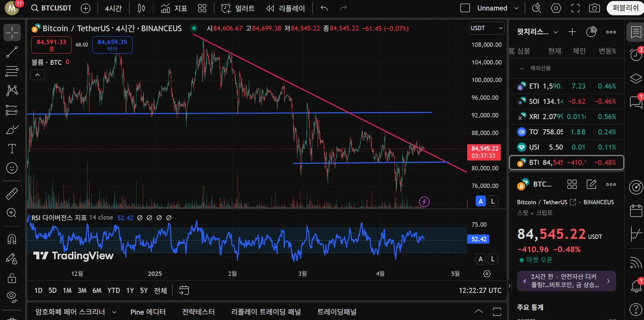Enter fullscreen chart mode
This screenshot has width=644, height=320.
point(575,8)
